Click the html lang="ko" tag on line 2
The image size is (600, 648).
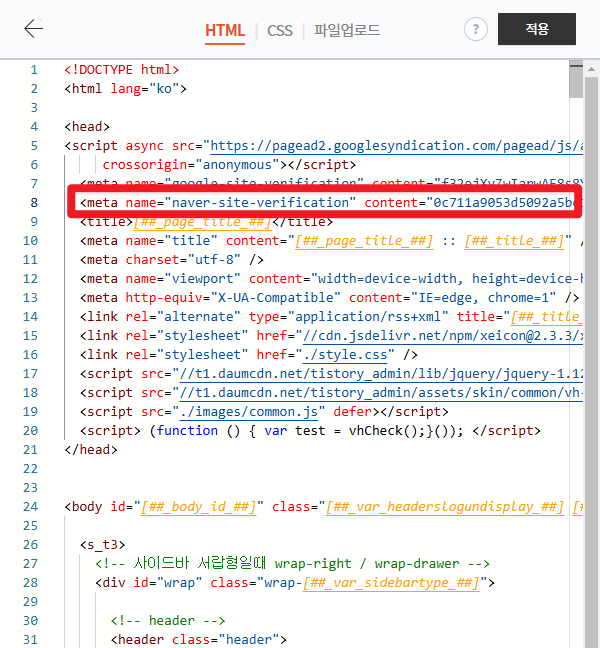pyautogui.click(x=125, y=88)
